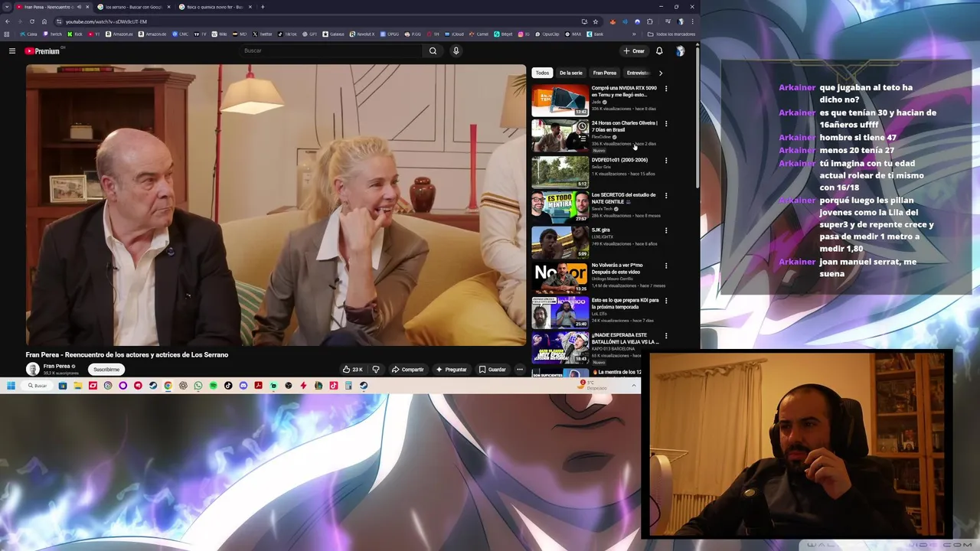Click the YouTube search magnifier button
Image resolution: width=980 pixels, height=551 pixels.
433,51
